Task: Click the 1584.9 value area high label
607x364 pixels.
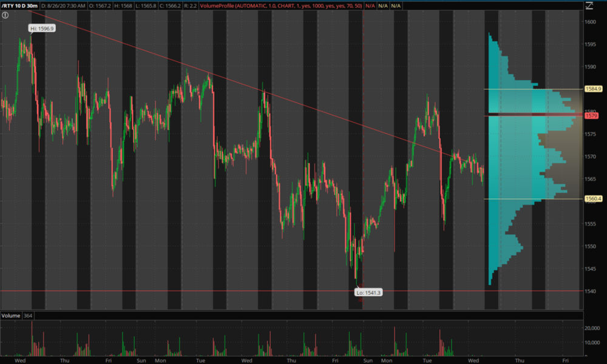Action: click(593, 89)
